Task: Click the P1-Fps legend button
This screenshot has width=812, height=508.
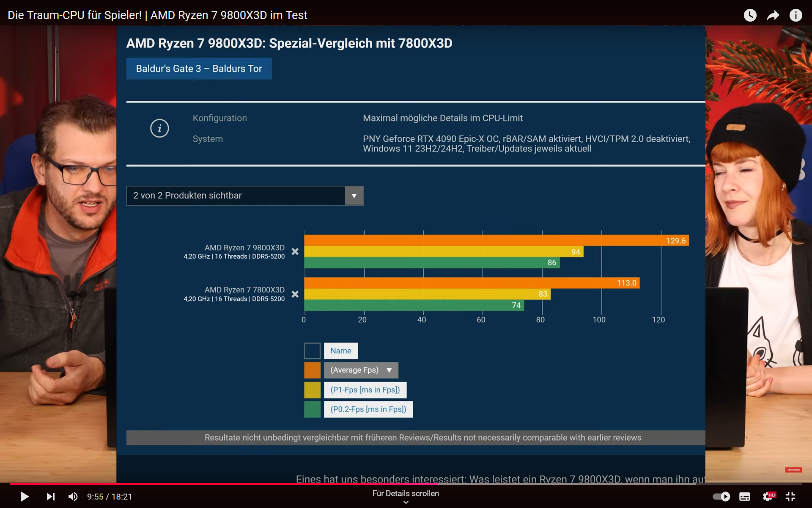Action: [x=365, y=390]
